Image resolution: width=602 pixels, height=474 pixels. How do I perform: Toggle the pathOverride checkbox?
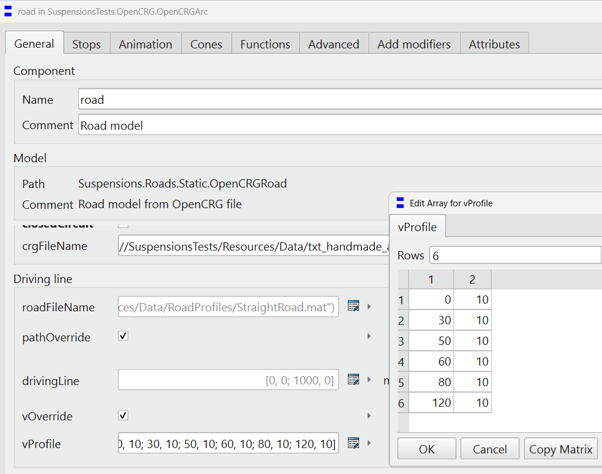pos(123,336)
